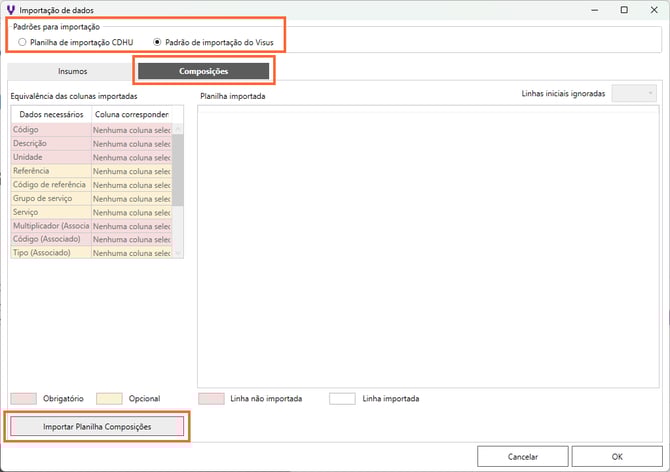Confirm with the OK button

616,455
